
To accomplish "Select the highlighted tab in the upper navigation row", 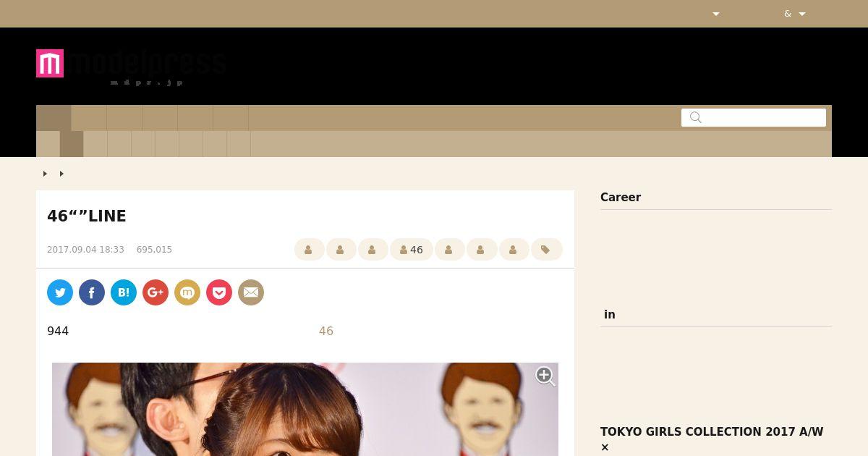I will coord(54,118).
